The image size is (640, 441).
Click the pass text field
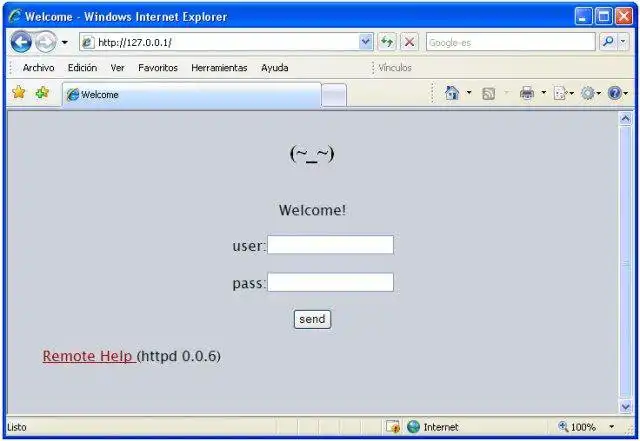pyautogui.click(x=330, y=282)
